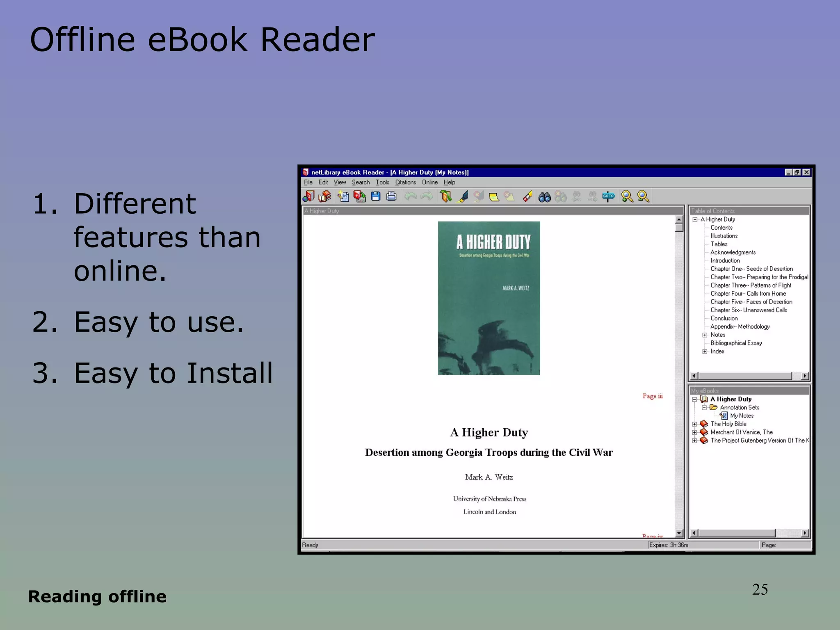Expand The Project Gutenberg Version entry
Screen dimensions: 840x630
tap(694, 441)
